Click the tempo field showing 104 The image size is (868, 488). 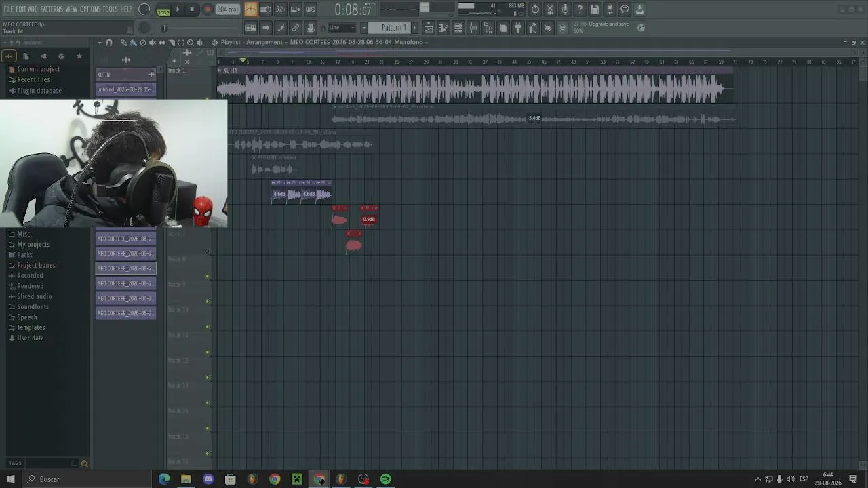pos(226,9)
